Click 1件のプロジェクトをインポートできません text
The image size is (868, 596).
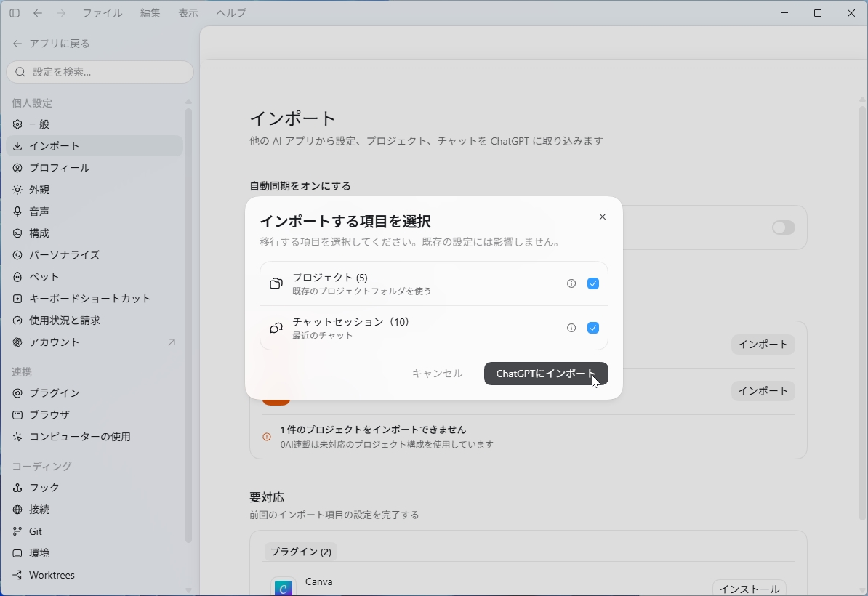[373, 430]
